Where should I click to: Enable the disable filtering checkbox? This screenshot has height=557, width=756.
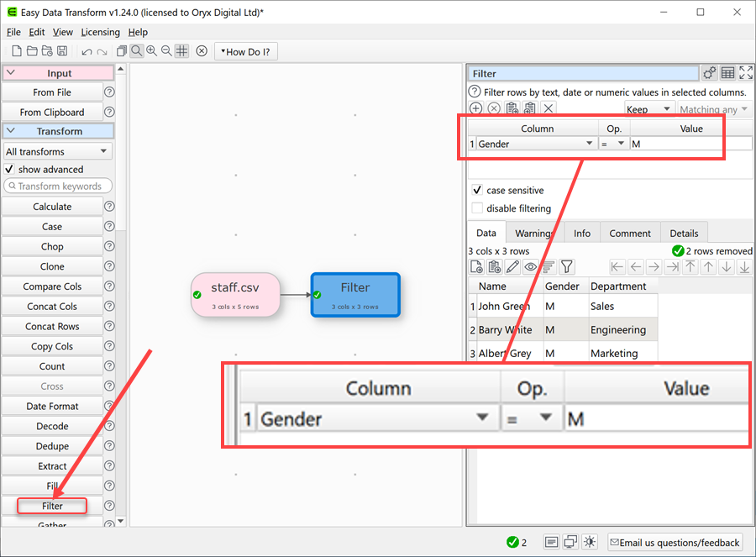click(478, 208)
